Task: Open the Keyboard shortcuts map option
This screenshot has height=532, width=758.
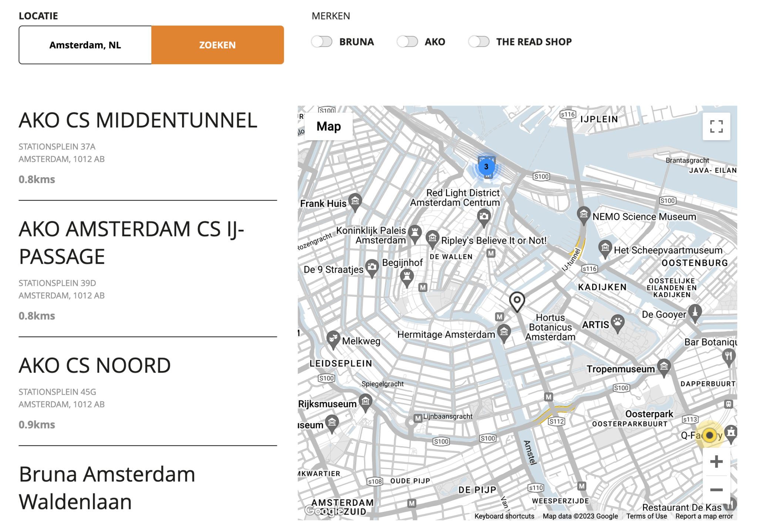Action: pyautogui.click(x=504, y=516)
